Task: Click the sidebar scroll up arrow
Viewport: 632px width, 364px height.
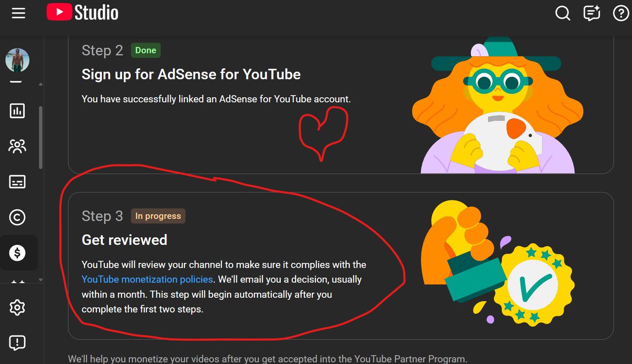Action: (41, 85)
